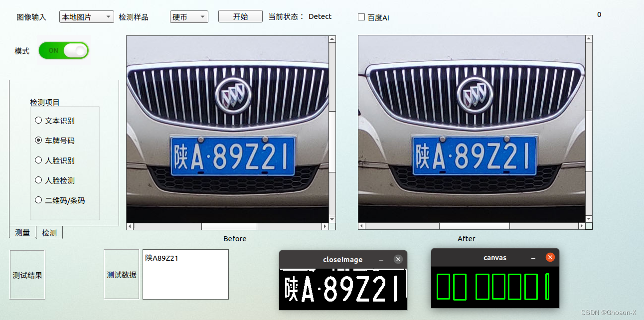
Task: Click the 检测项目 group label
Action: point(45,102)
